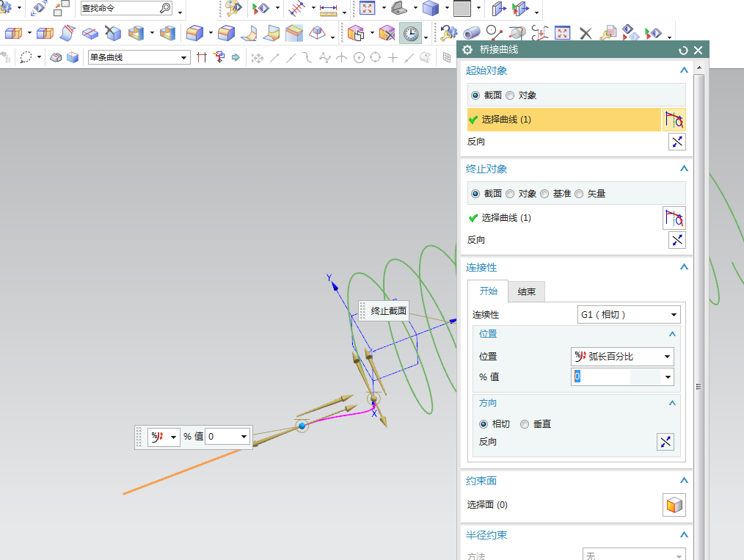This screenshot has width=744, height=560.
Task: Enable the quadrant point snap icon
Action: tap(376, 57)
